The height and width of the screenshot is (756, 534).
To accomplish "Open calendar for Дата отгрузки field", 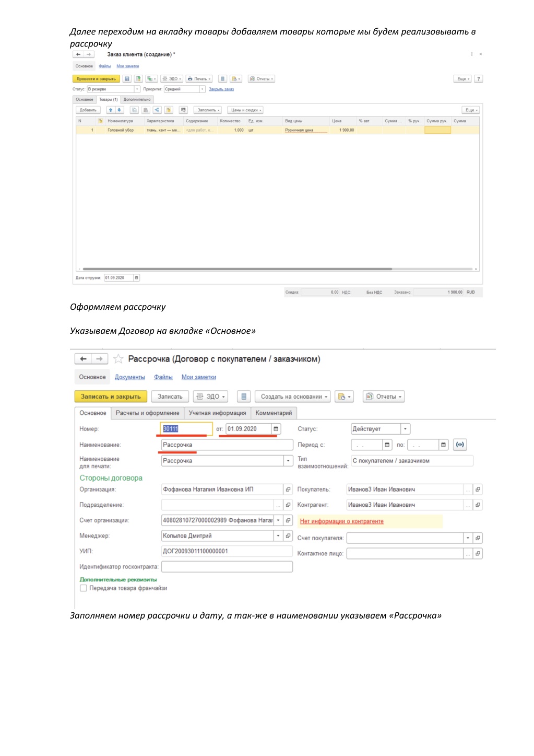I will tap(137, 278).
